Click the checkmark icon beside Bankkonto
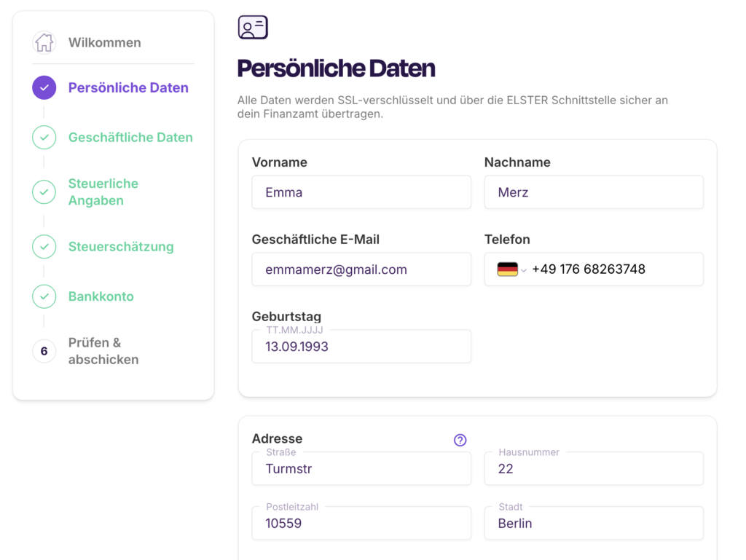 pos(44,296)
